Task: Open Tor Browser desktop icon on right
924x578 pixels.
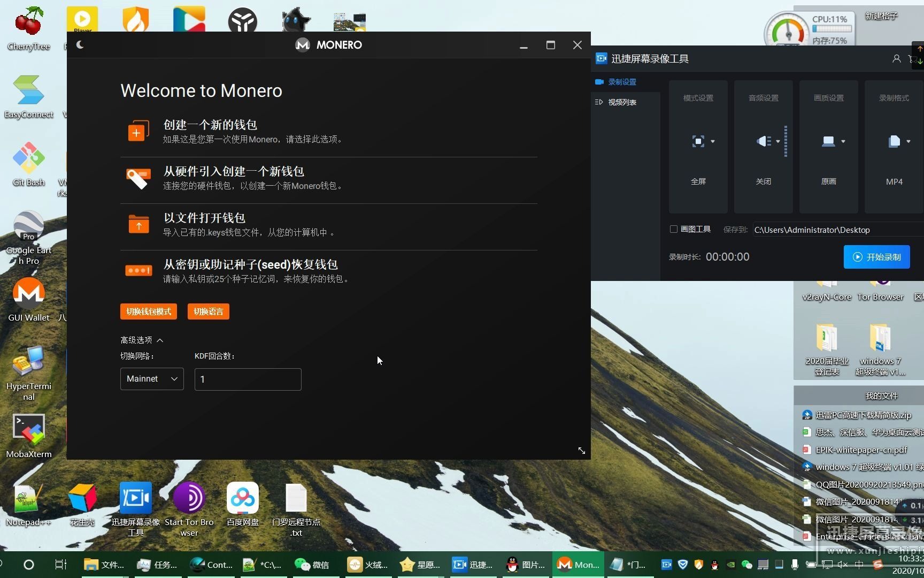Action: (880, 292)
